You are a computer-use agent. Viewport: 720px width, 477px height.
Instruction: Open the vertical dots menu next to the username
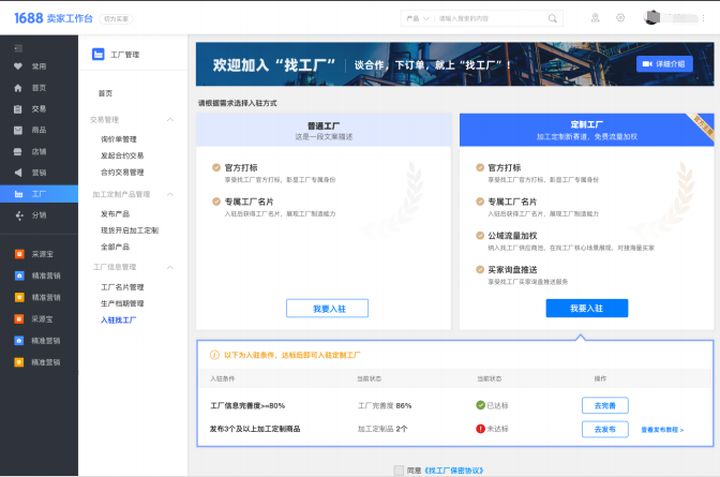pos(703,18)
